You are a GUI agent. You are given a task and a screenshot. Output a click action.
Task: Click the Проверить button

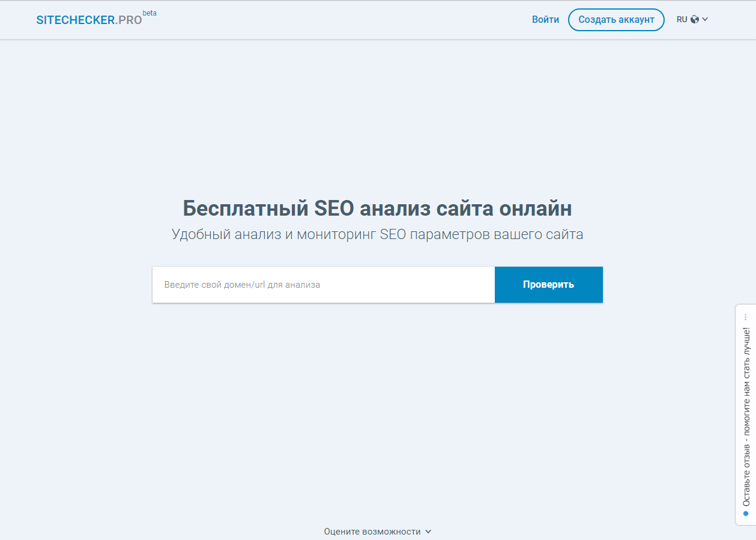pos(548,284)
